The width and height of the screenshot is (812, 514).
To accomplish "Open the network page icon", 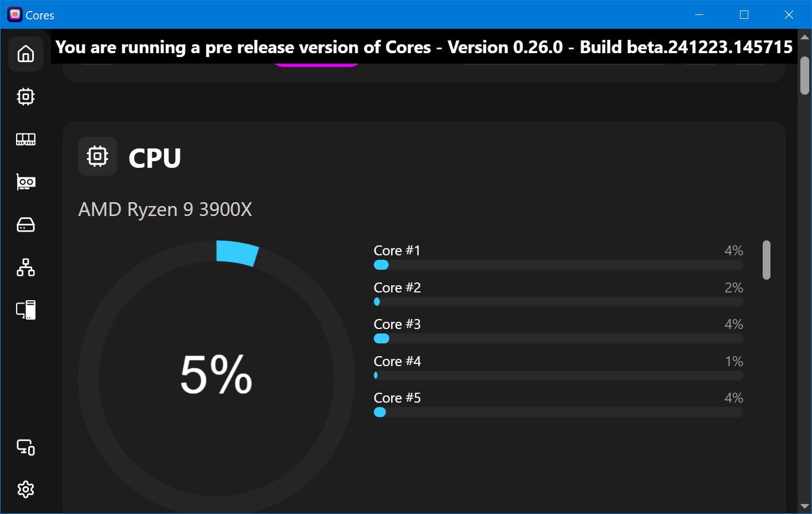I will coord(25,268).
